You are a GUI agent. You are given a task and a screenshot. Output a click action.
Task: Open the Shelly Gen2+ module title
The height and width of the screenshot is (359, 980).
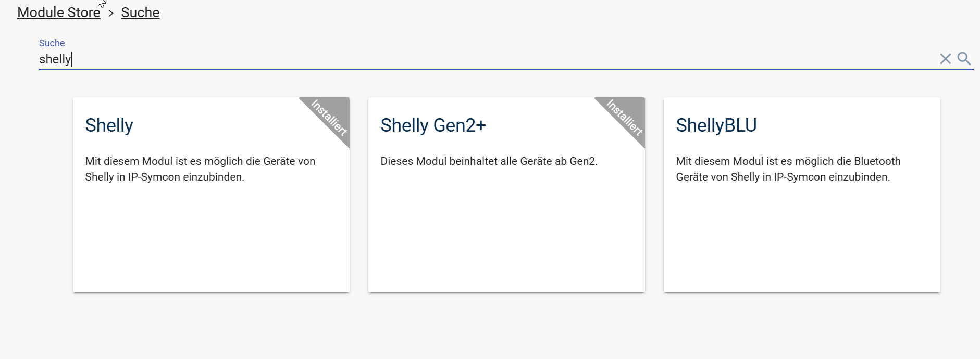[433, 125]
